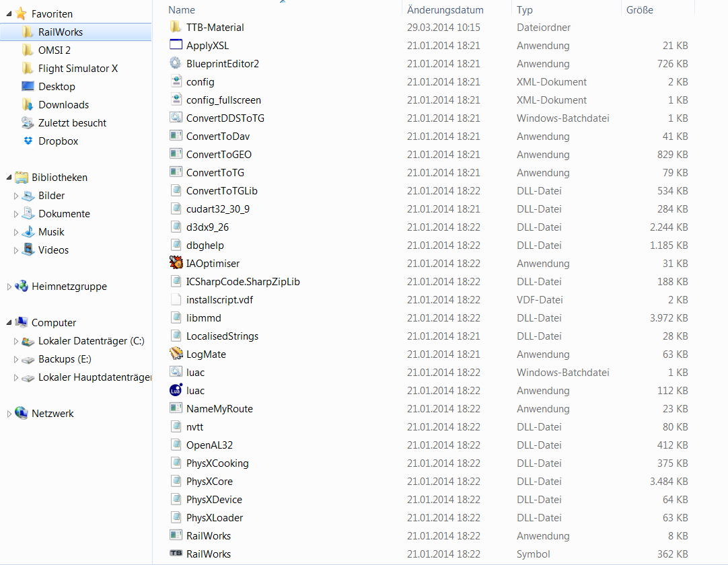Expand the Netzwerk node
Screen dimensions: 728x565
[x=9, y=414]
